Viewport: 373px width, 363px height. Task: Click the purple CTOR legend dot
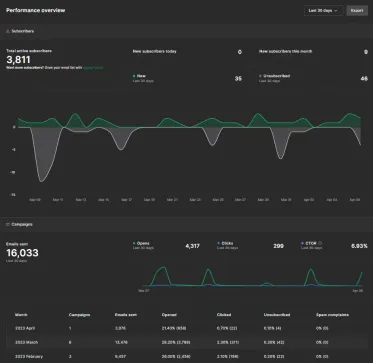click(x=302, y=243)
